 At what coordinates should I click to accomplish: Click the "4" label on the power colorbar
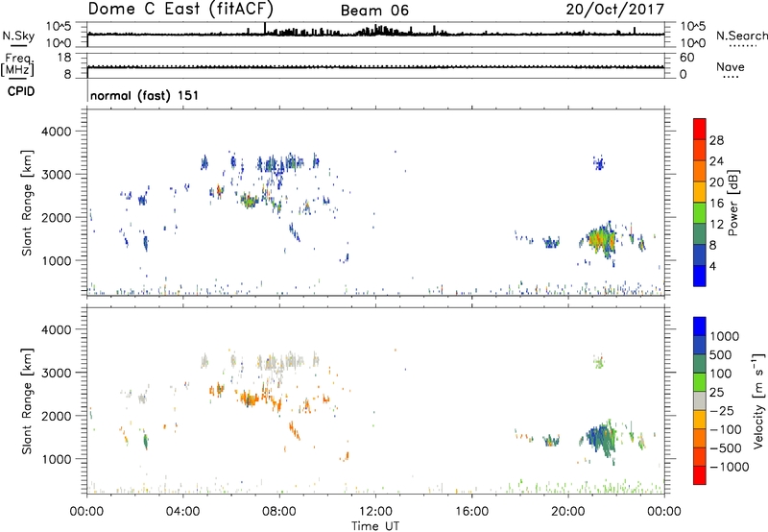point(712,266)
